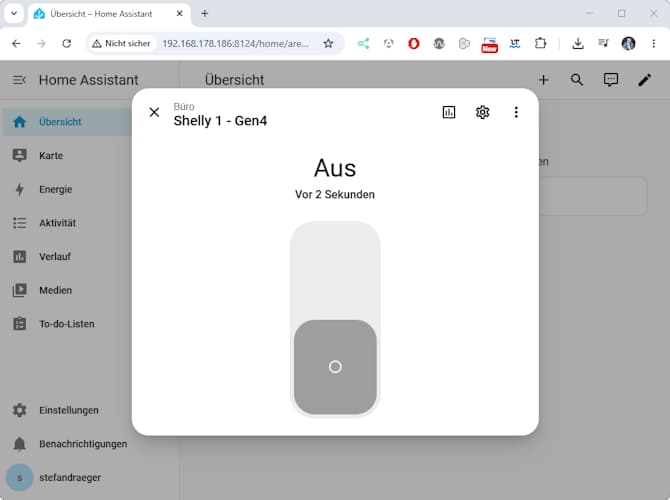
Task: Open the history chart icon in dialog
Action: click(x=449, y=112)
